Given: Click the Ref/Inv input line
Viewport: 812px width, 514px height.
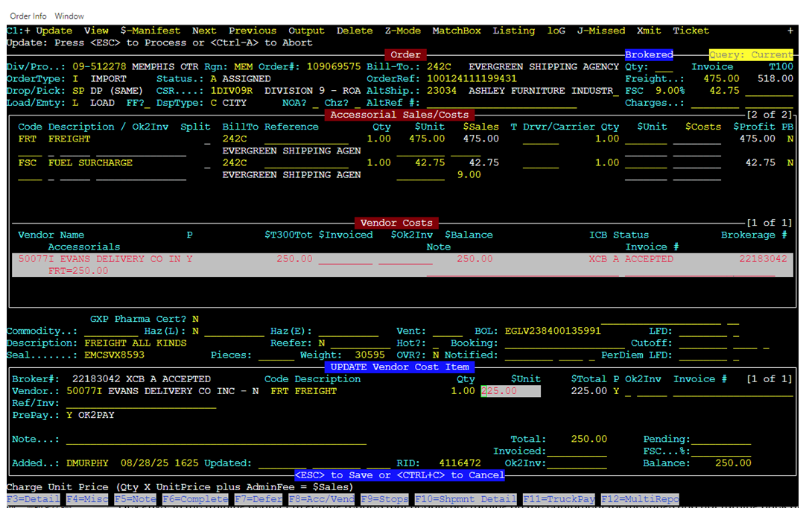Looking at the screenshot, I should point(142,403).
